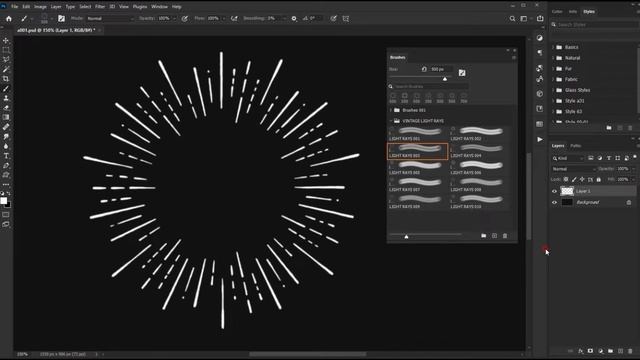This screenshot has width=640, height=360.
Task: Click the Home icon in options bar
Action: [x=9, y=18]
